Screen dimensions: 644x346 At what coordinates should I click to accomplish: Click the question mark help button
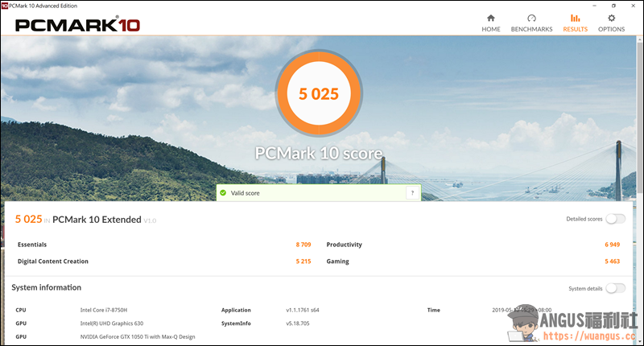pos(412,193)
